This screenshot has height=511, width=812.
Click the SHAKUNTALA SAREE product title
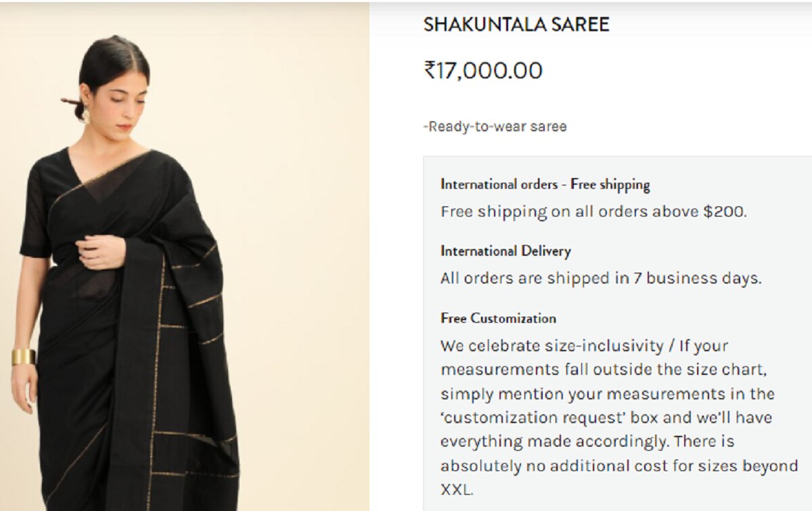coord(516,25)
